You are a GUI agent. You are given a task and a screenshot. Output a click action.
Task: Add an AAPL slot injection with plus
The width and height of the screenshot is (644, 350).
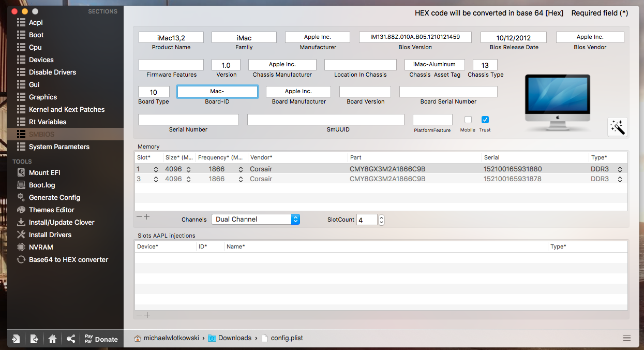click(x=147, y=315)
